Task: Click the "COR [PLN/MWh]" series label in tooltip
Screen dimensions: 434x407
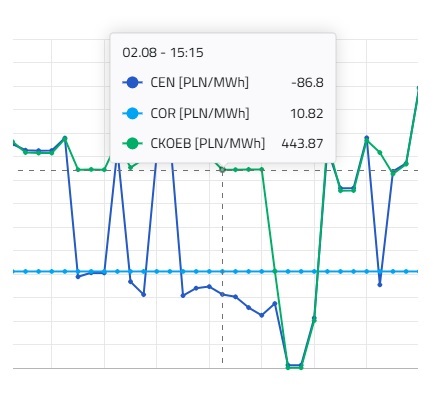Action: [200, 113]
